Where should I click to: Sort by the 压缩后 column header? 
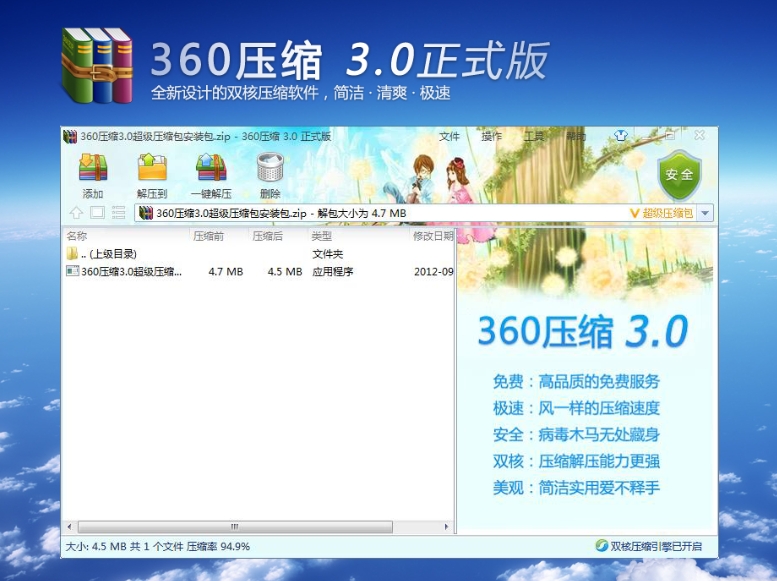coord(268,236)
